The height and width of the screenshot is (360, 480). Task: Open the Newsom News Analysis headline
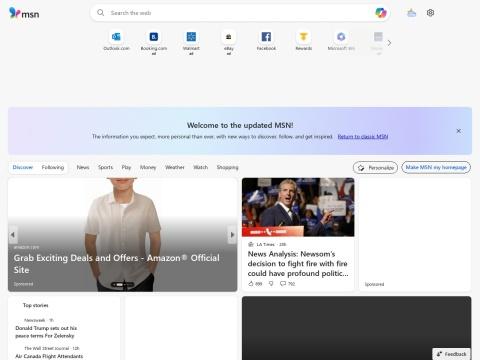[298, 264]
